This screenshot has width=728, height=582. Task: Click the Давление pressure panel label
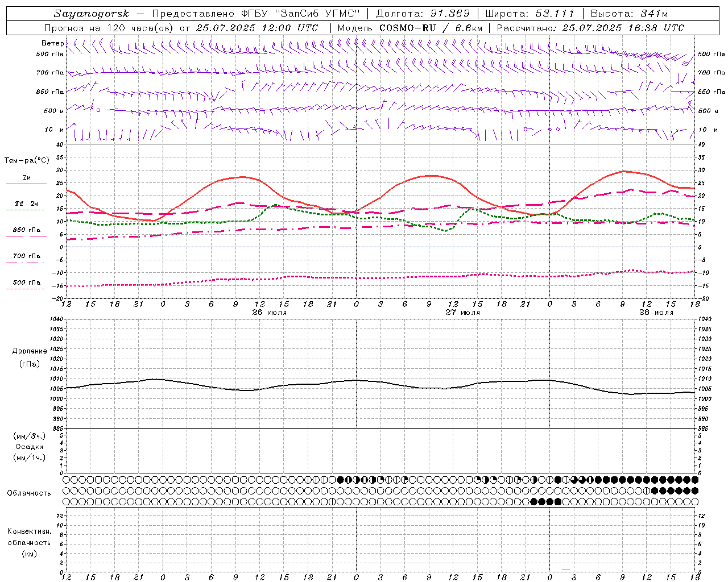pyautogui.click(x=30, y=351)
